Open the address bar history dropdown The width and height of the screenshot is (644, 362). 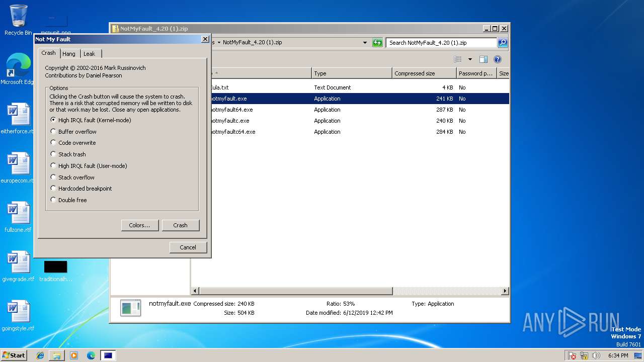pos(365,43)
